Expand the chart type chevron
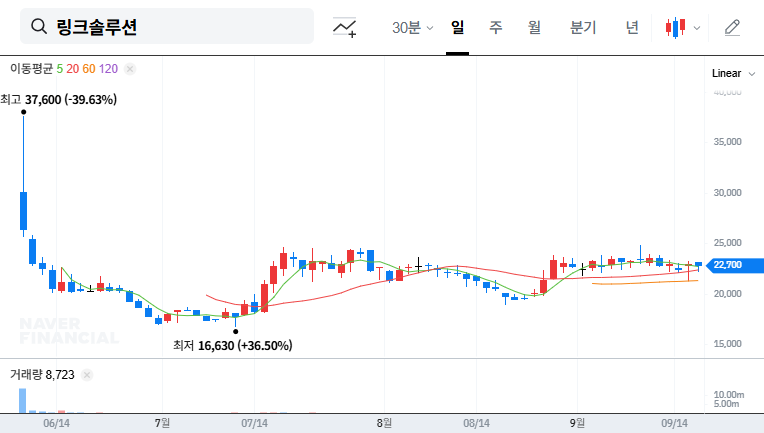This screenshot has width=764, height=433. coord(697,28)
